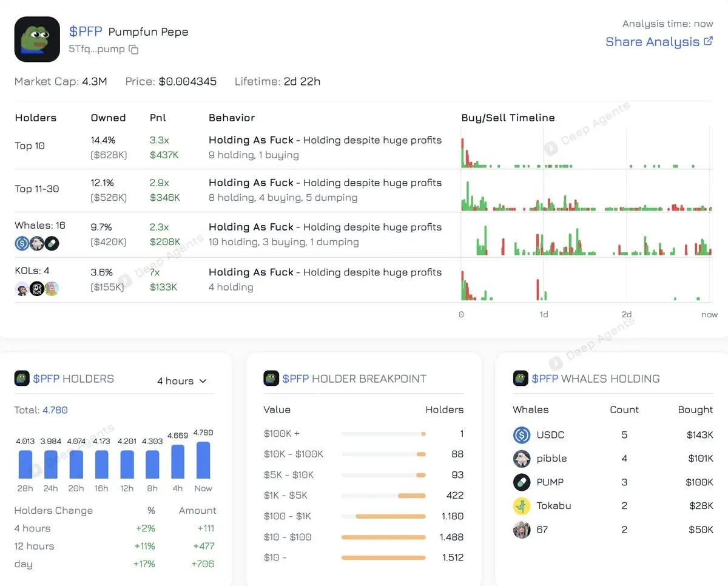Select the USDC whale icon under Whales: 16
The width and height of the screenshot is (728, 586).
22,243
